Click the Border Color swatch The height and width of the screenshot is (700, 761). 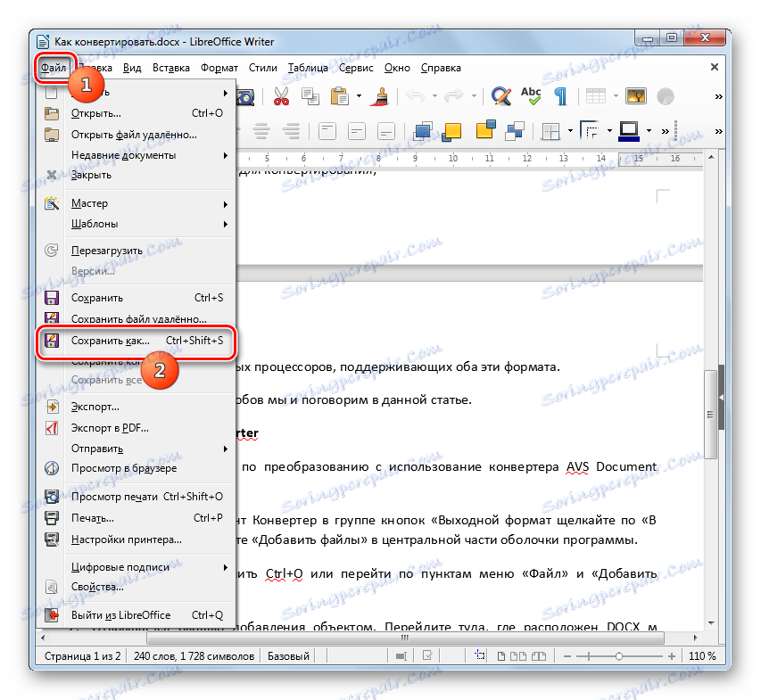629,130
